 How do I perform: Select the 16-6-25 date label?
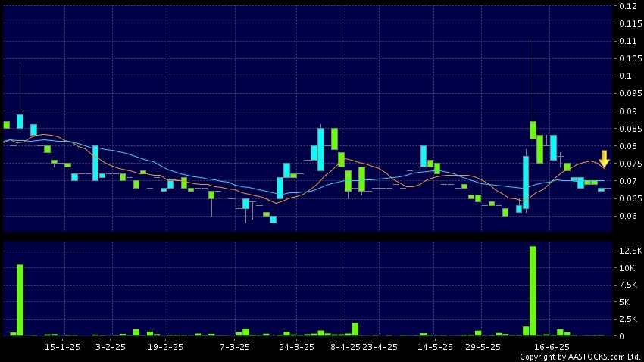tap(552, 347)
